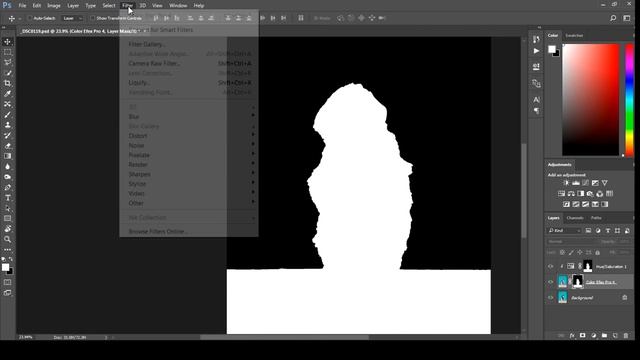Viewport: 640px width, 360px height.
Task: Switch to the Swatches tab
Action: (574, 36)
